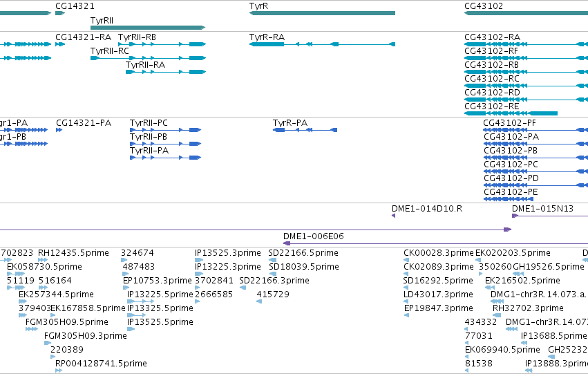
Task: Select EST SD22166.3prime
Action: coord(274,281)
